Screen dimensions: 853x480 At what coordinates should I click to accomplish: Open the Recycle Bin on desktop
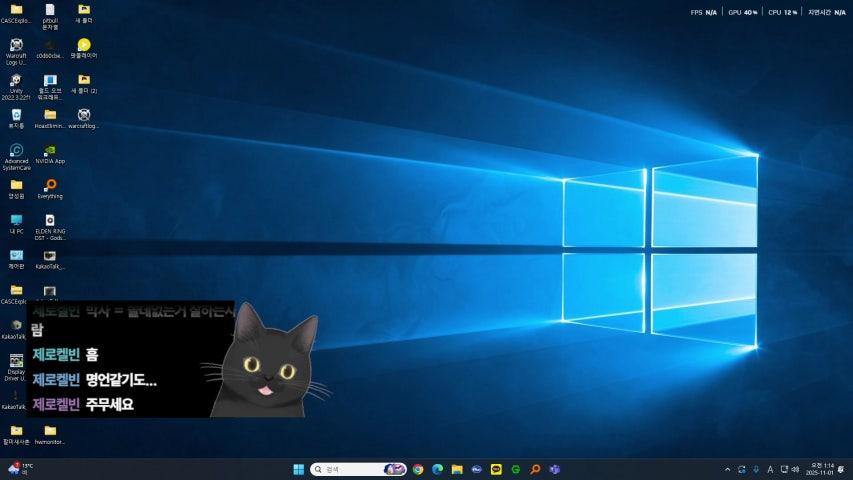[x=16, y=115]
